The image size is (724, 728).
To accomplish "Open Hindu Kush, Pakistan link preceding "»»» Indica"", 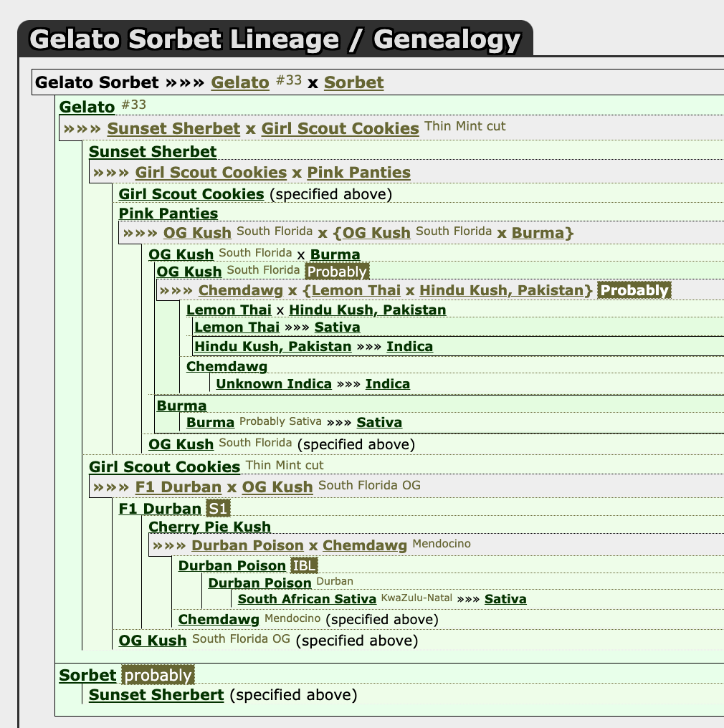I will [x=273, y=346].
